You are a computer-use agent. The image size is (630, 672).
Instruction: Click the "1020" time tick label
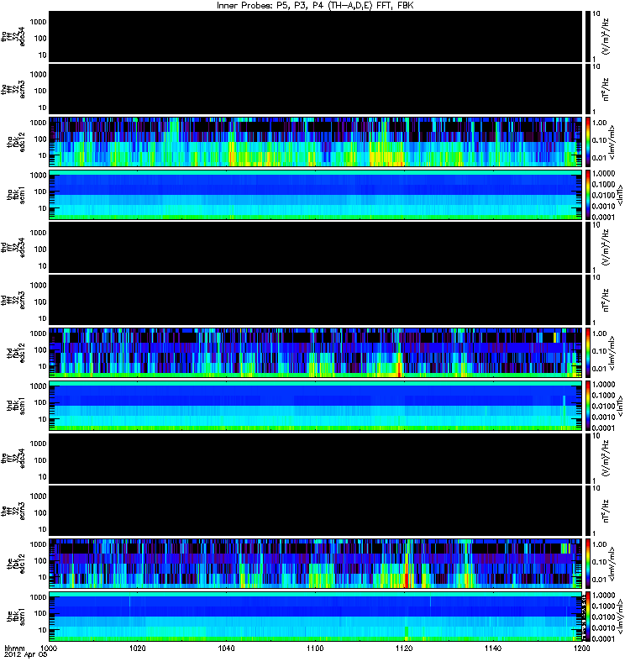[138, 648]
